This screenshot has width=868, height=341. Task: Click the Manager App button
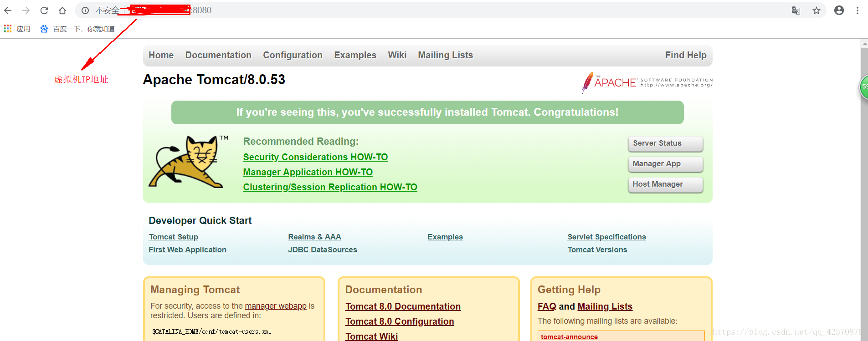pyautogui.click(x=665, y=164)
